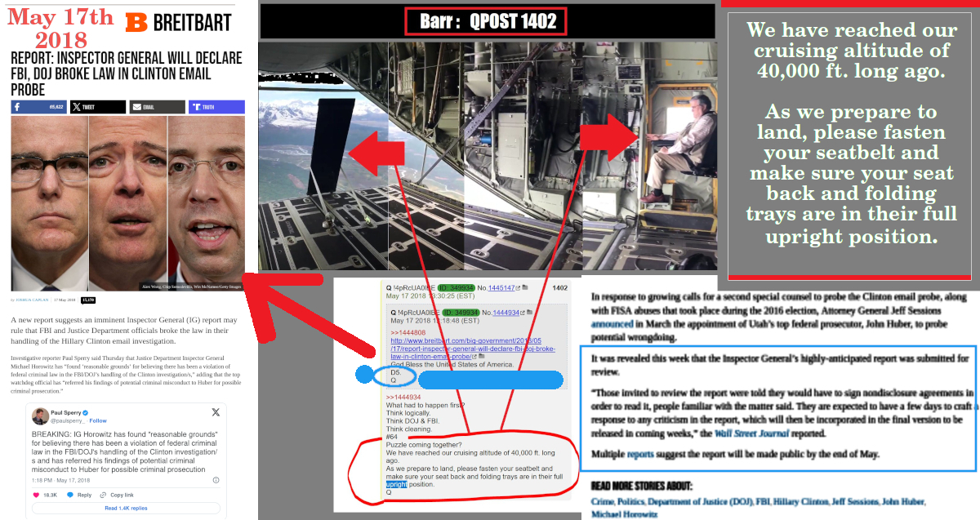Click the post counter 1402

click(x=559, y=288)
